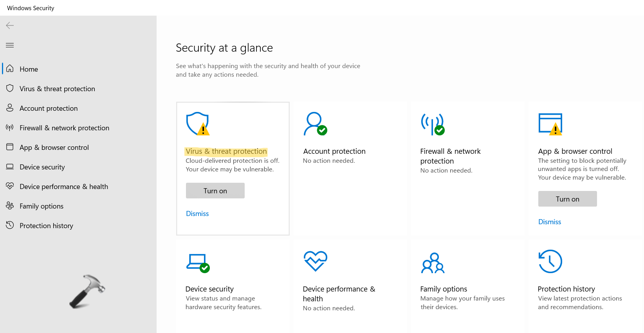This screenshot has height=333, width=644.
Task: Click the Account protection person tile icon
Action: 315,124
